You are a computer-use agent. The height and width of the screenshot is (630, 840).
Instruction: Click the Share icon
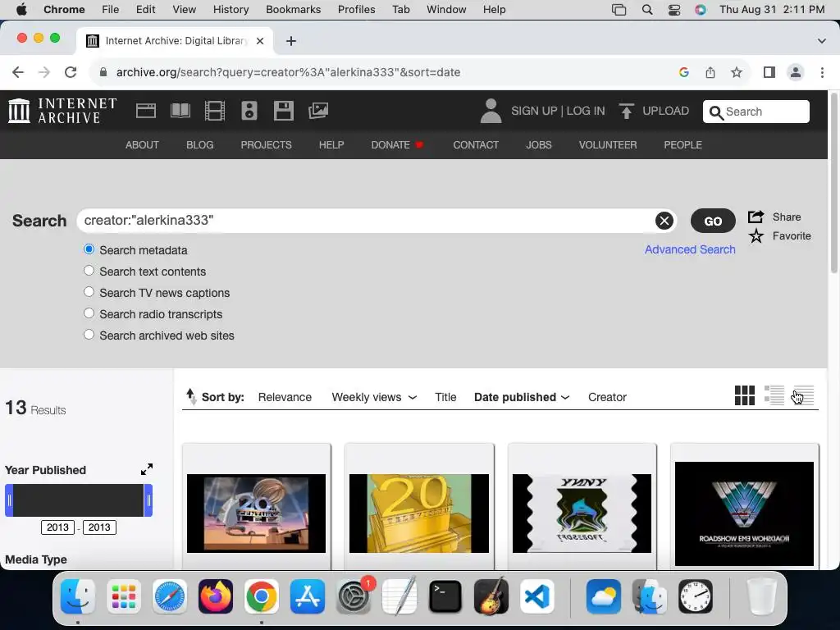(x=756, y=217)
